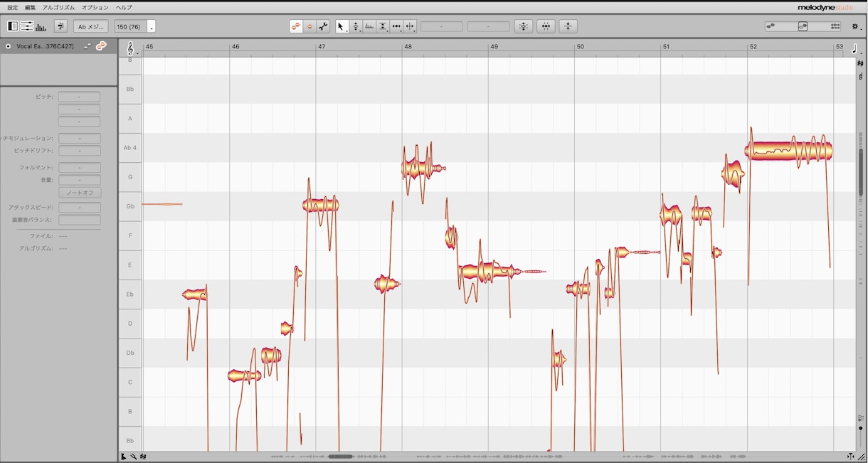This screenshot has height=463, width=868.
Task: Click the correct pitch macro button
Action: pyautogui.click(x=524, y=26)
